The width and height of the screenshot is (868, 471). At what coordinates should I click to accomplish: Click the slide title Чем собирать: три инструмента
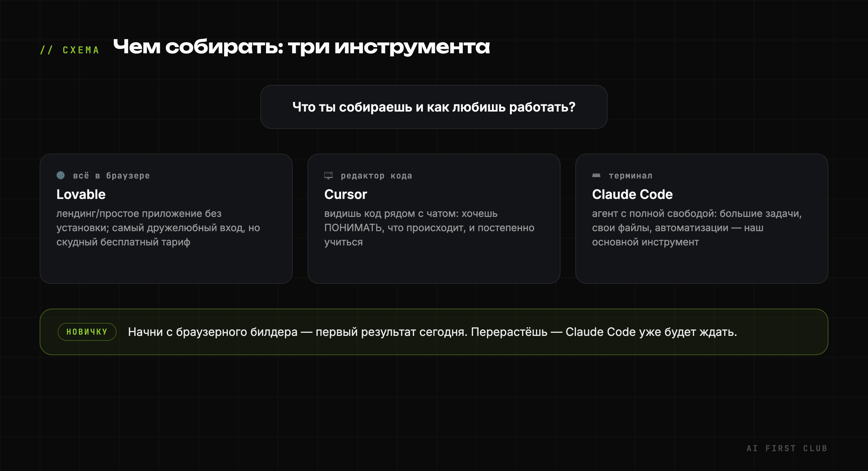301,47
